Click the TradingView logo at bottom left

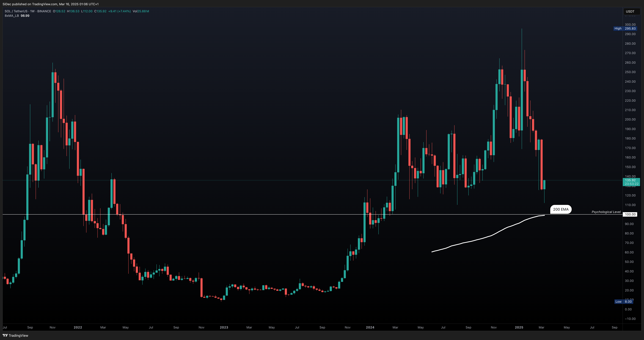point(15,336)
